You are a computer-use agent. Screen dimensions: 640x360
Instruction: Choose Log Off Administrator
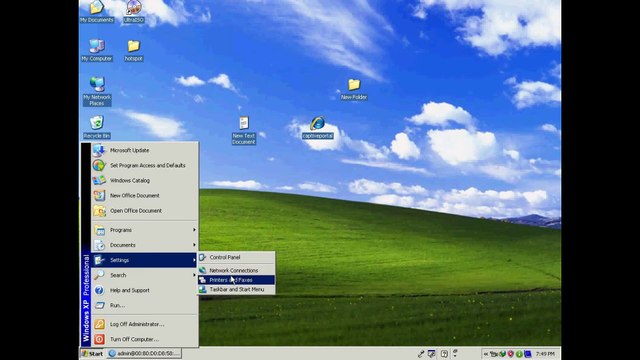coord(144,324)
